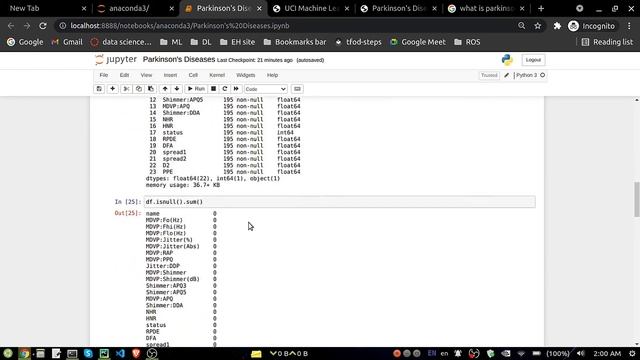Click the df.isnull().sum() code cell
The width and height of the screenshot is (640, 360).
(x=339, y=202)
